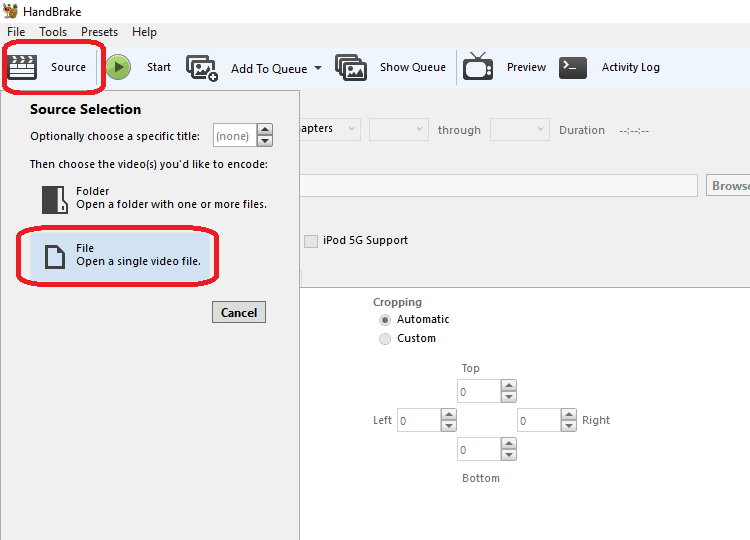Click the 'Source Selection' heading
This screenshot has width=750, height=540.
(x=86, y=109)
